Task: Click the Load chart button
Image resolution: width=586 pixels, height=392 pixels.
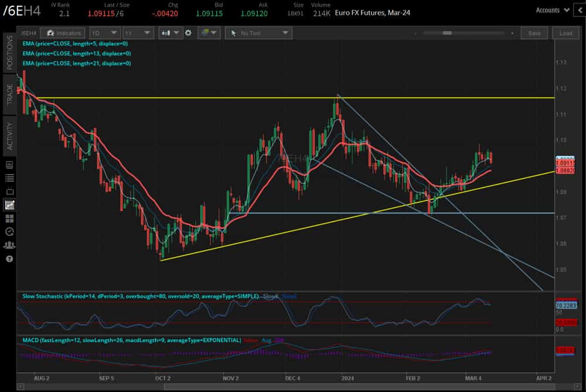Action: [565, 33]
